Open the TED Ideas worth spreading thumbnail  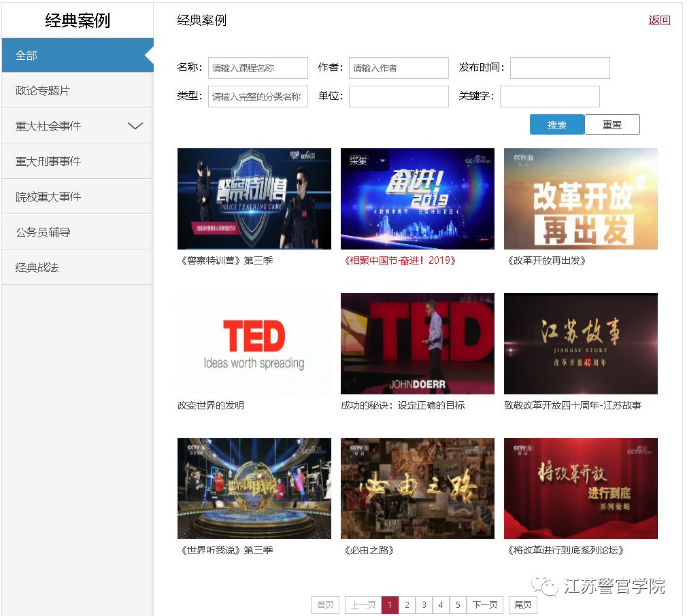click(254, 343)
